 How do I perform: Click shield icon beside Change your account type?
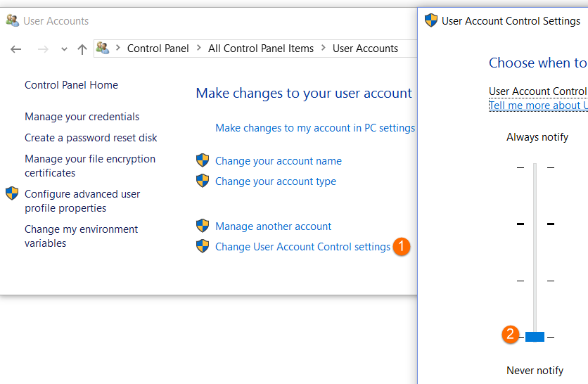[x=203, y=180]
